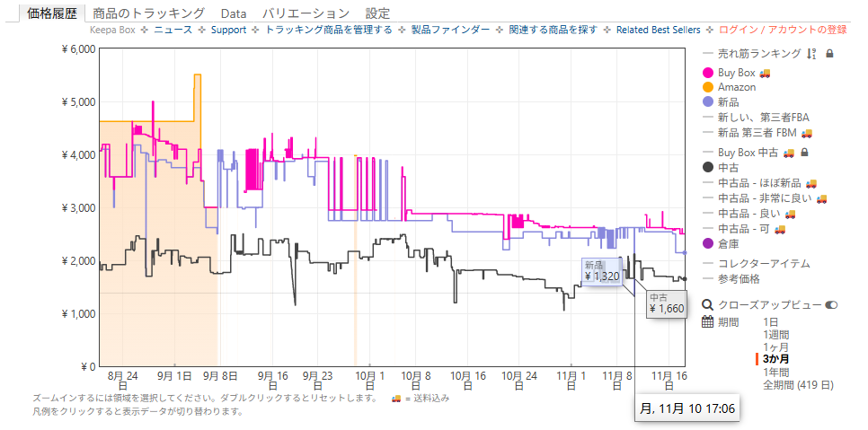Click the 10月 16 date axis label
The height and width of the screenshot is (430, 868).
pyautogui.click(x=468, y=382)
